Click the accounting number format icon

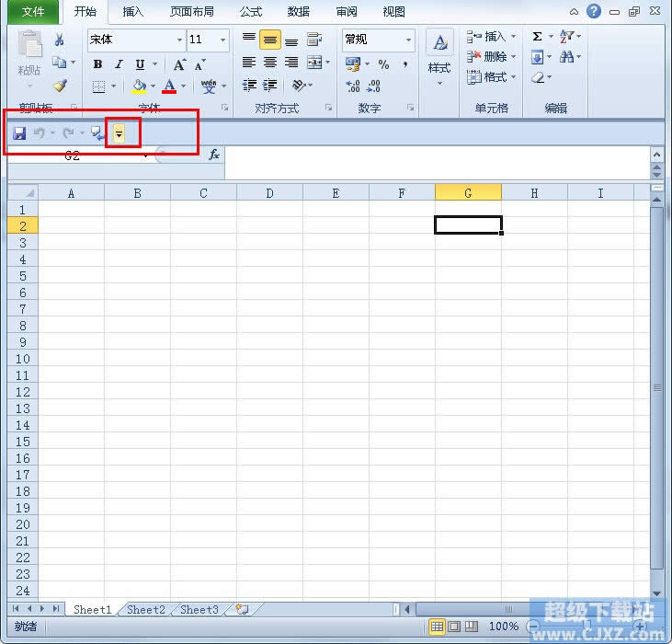pos(353,64)
